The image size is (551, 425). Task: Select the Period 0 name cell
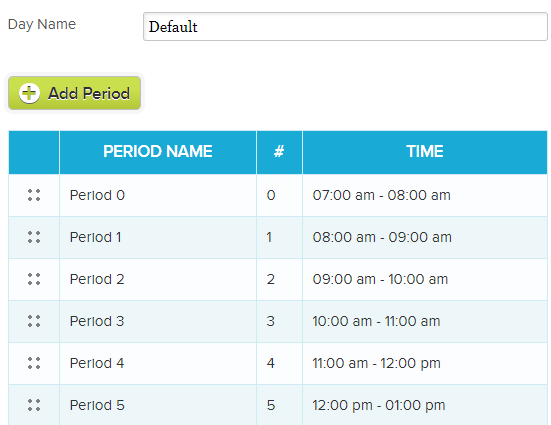coord(158,195)
